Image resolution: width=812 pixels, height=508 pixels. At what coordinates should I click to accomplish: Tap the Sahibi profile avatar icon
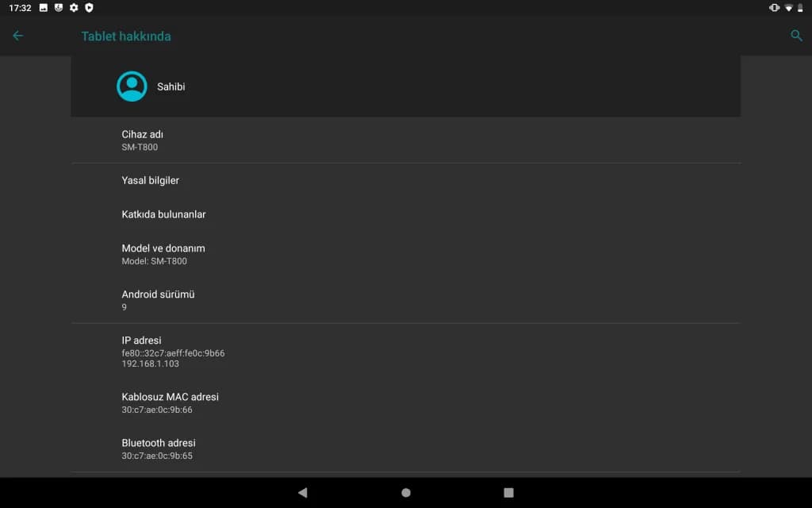pyautogui.click(x=132, y=86)
